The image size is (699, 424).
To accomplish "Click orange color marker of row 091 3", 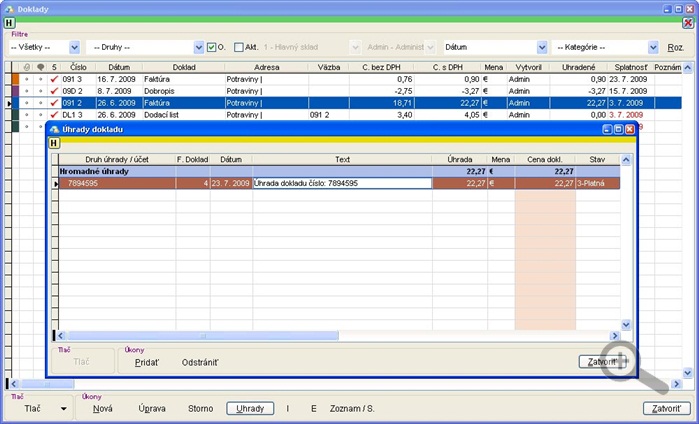I will click(15, 79).
